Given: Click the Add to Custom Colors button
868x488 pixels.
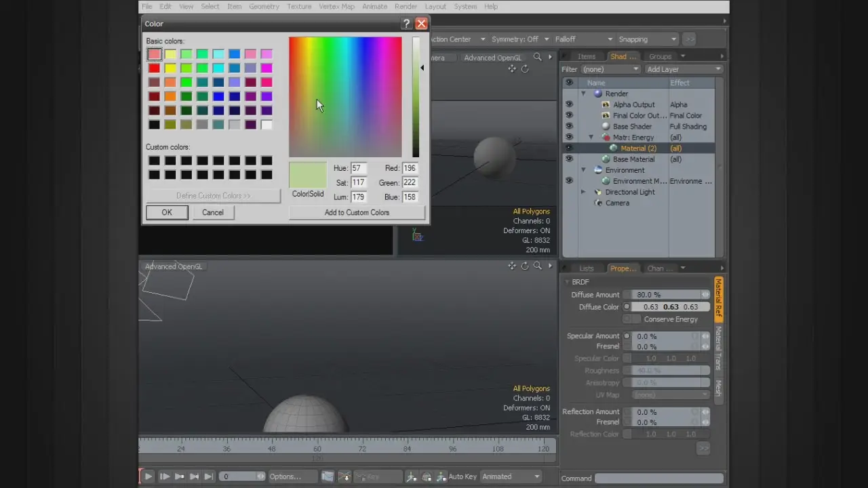Looking at the screenshot, I should click(x=357, y=212).
